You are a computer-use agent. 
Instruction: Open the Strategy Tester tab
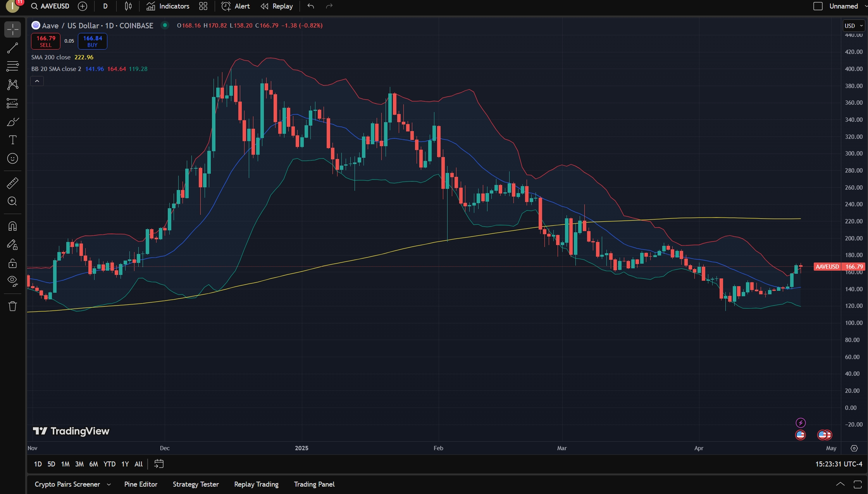coord(196,484)
